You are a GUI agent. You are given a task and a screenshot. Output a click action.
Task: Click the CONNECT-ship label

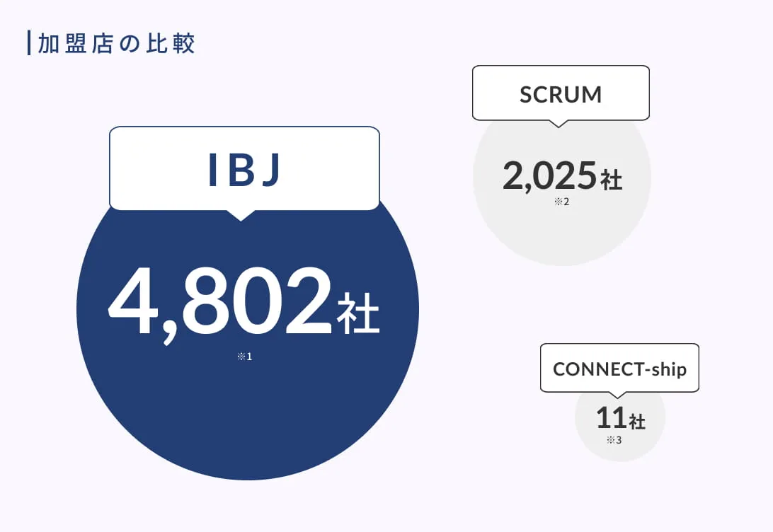tap(619, 368)
